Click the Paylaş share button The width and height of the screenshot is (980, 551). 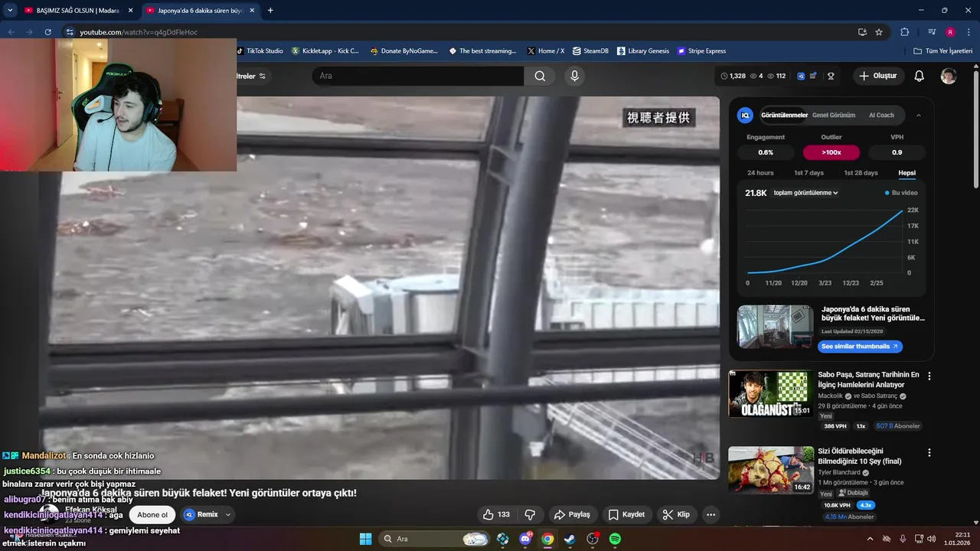pos(572,514)
